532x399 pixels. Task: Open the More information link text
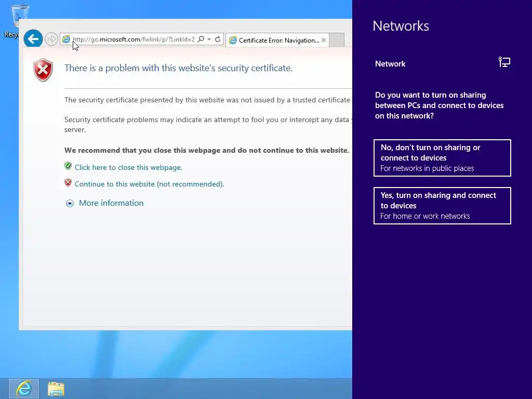(x=111, y=203)
